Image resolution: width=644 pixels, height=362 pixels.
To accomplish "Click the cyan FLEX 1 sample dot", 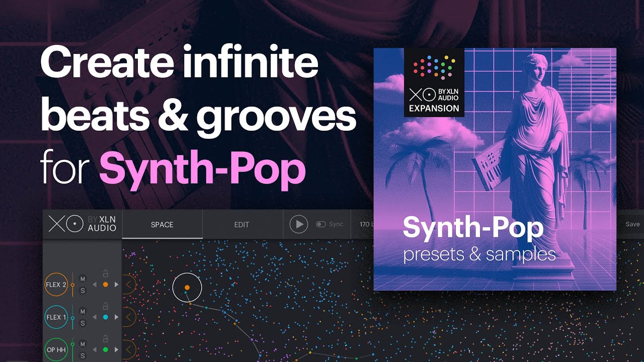I will pos(106,317).
